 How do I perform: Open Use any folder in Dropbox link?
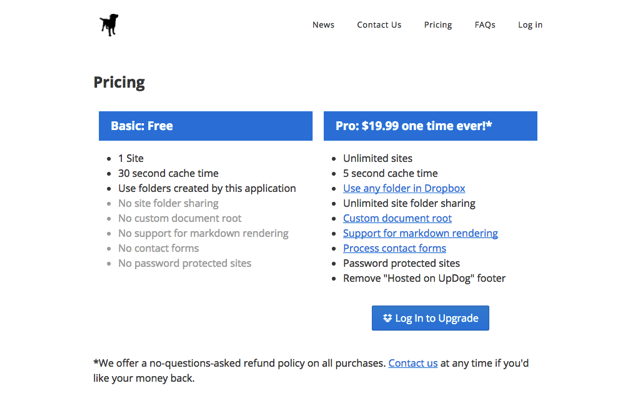point(404,188)
